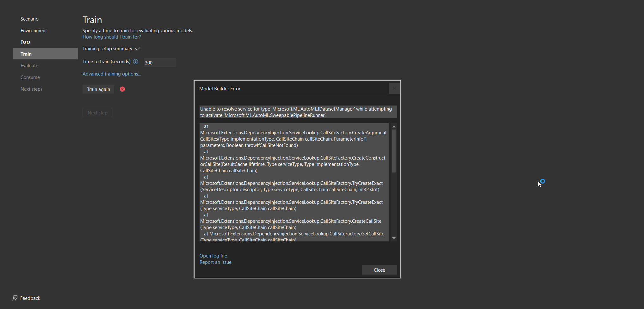Click the Time to train info icon
644x309 pixels.
(x=135, y=62)
